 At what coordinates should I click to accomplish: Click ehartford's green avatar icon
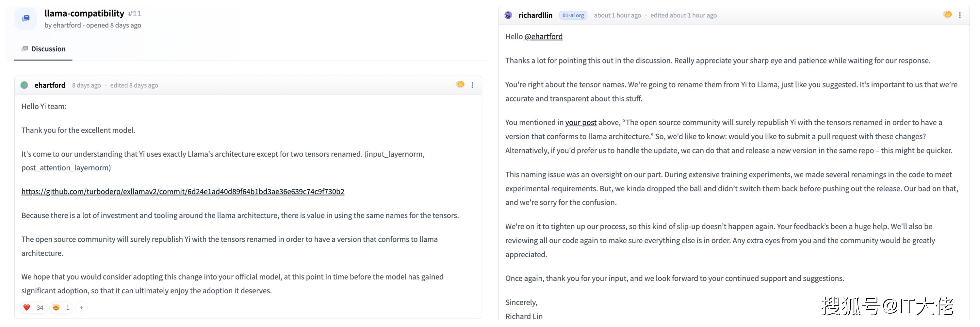coord(24,85)
